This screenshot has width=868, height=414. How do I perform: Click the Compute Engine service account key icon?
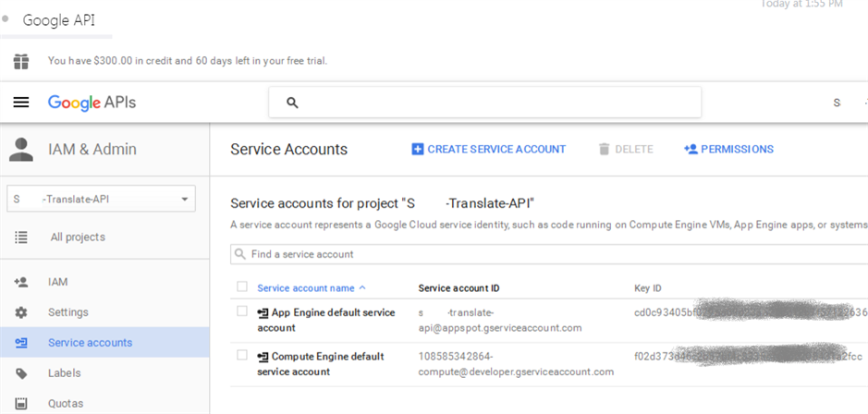[x=263, y=357]
